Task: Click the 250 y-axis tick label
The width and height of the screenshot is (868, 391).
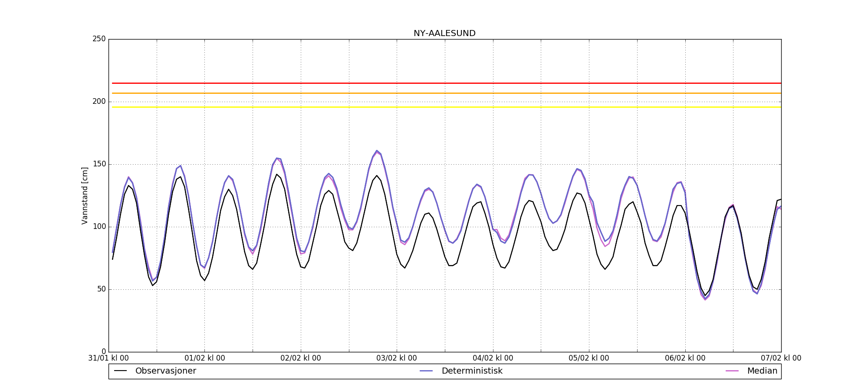Action: 99,39
